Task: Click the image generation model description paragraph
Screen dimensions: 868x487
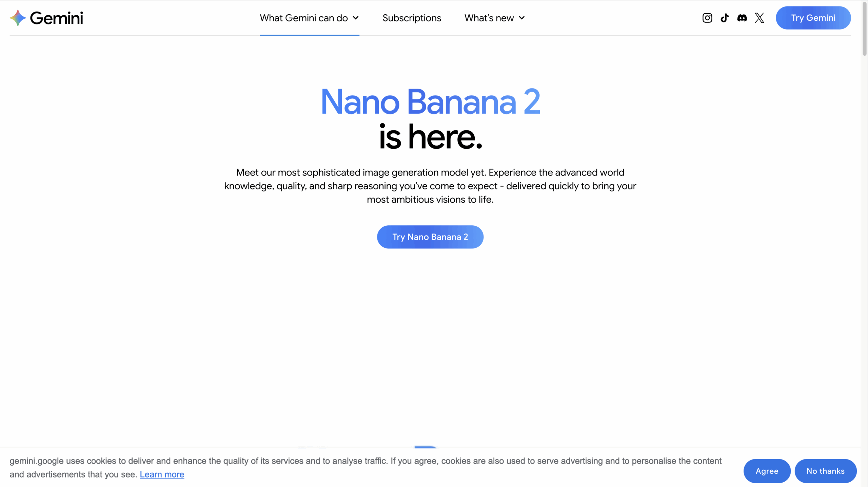Action: pyautogui.click(x=430, y=186)
